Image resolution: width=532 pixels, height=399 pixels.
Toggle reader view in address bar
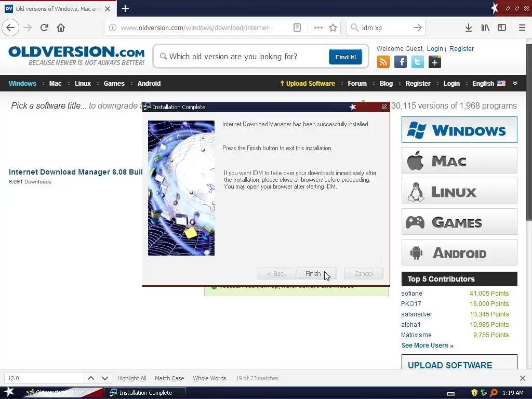(297, 28)
